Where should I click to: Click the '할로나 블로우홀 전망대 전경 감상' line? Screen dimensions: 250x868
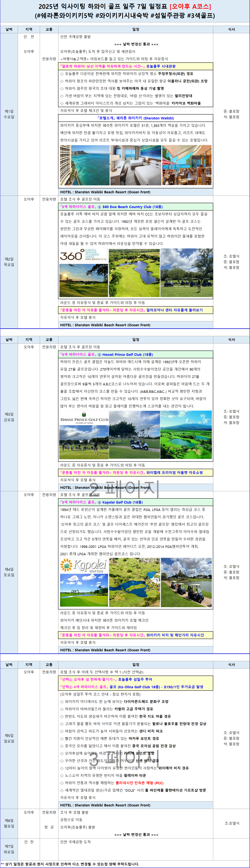click(x=133, y=724)
